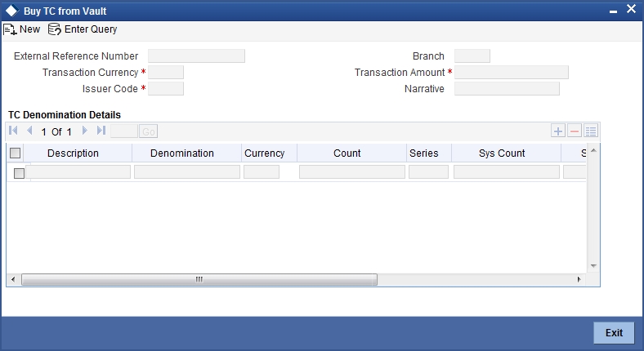Click the Transaction Currency field

tap(166, 73)
